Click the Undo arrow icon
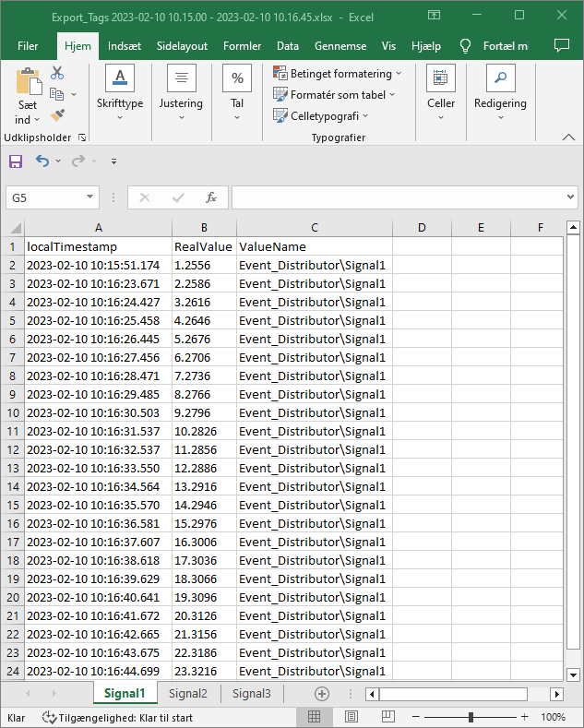The width and height of the screenshot is (584, 728). pyautogui.click(x=42, y=161)
